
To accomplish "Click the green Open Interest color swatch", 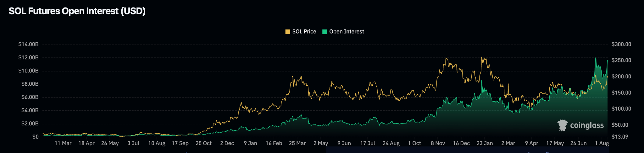I will pyautogui.click(x=325, y=32).
